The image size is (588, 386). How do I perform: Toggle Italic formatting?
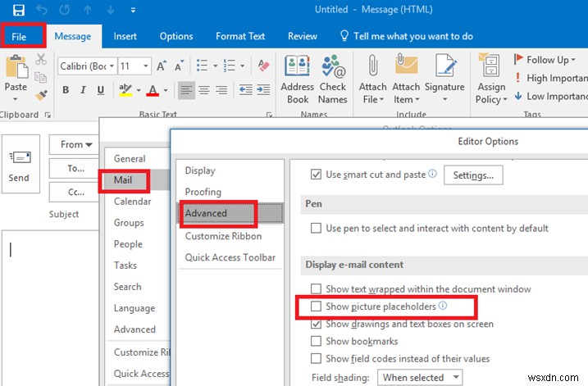83,89
